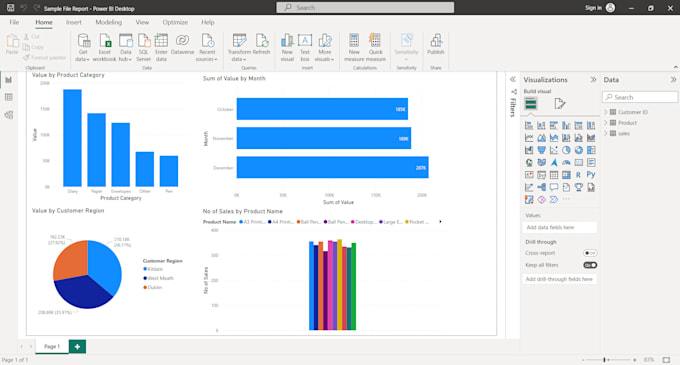Toggle Cross-report drill through switch
Screen dimensions: 680x365
590,253
